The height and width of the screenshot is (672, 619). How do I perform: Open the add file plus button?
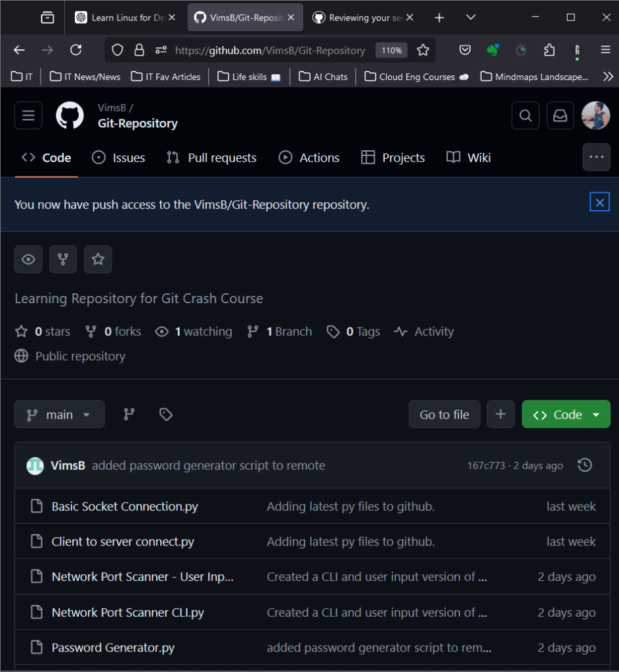(501, 414)
